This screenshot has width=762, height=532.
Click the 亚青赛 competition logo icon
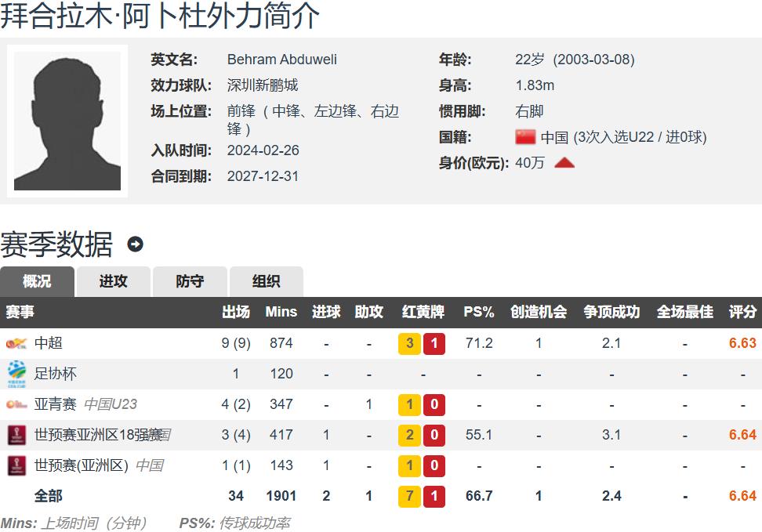[x=16, y=404]
